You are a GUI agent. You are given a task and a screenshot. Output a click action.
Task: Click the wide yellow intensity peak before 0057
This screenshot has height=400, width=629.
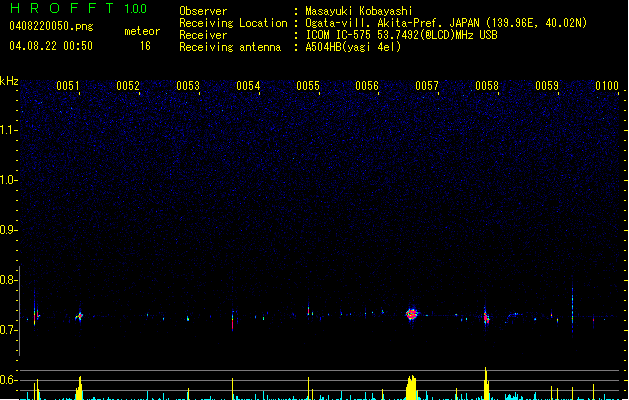411,388
